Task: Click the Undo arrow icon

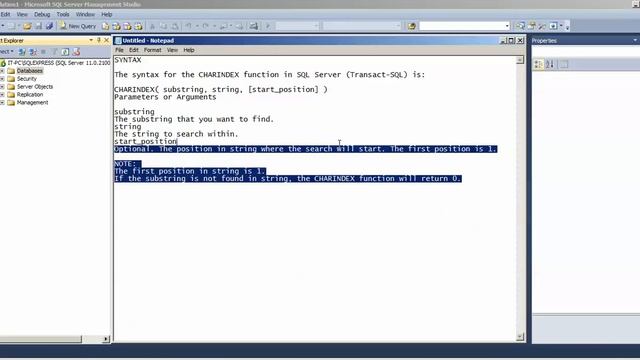Action: point(188,26)
